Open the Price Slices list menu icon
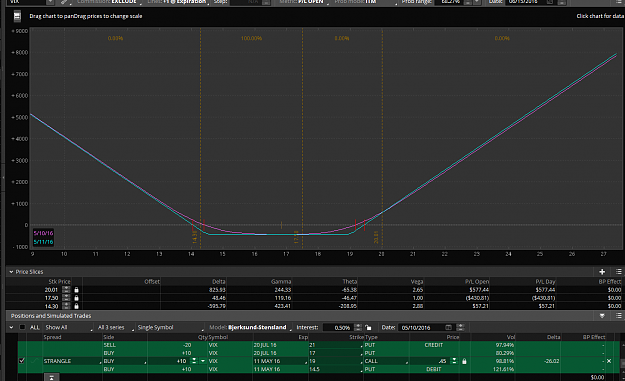The height and width of the screenshot is (381, 625). pyautogui.click(x=619, y=272)
